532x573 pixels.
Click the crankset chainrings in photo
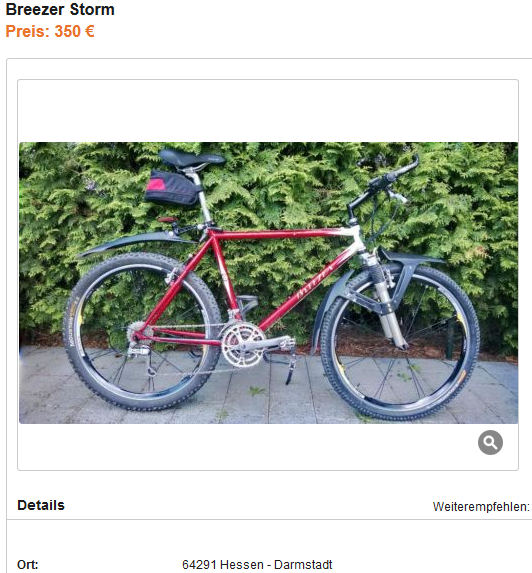point(243,345)
